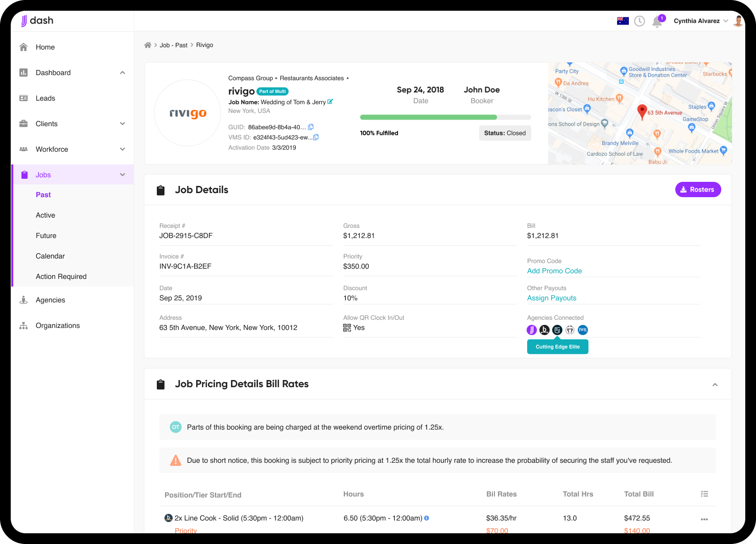
Task: Click the Workforce people icon
Action: (23, 149)
